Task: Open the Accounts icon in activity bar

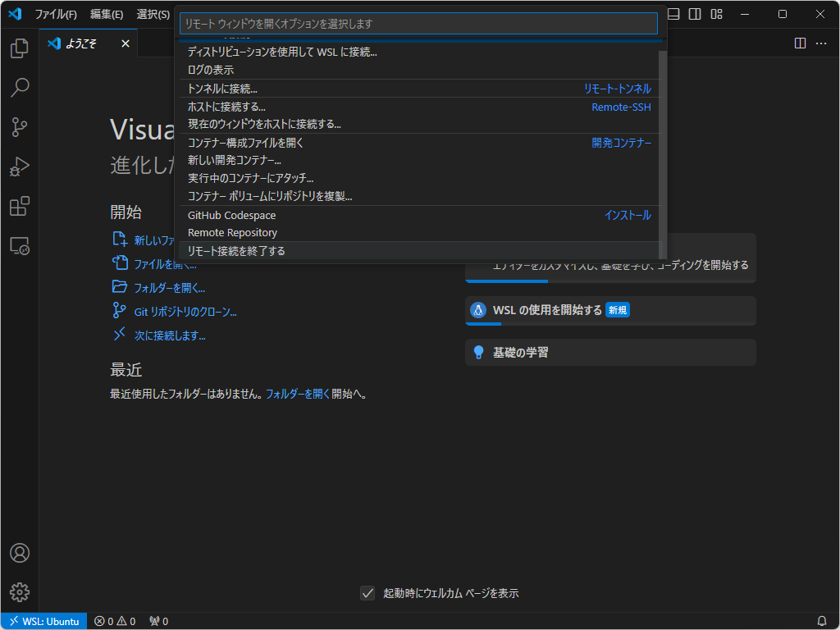Action: point(20,553)
